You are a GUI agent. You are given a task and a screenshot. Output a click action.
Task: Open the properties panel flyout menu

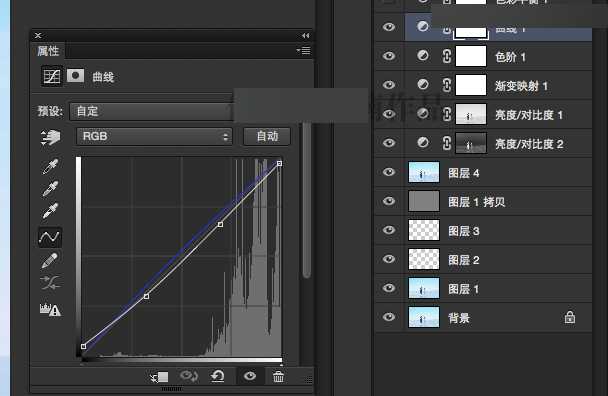point(303,50)
